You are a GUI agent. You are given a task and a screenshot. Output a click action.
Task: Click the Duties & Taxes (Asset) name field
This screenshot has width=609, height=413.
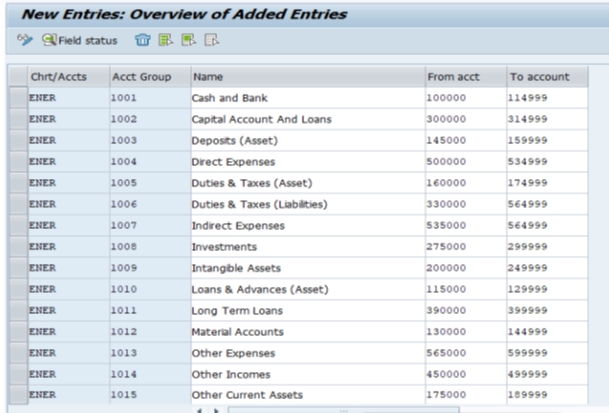[x=308, y=183]
